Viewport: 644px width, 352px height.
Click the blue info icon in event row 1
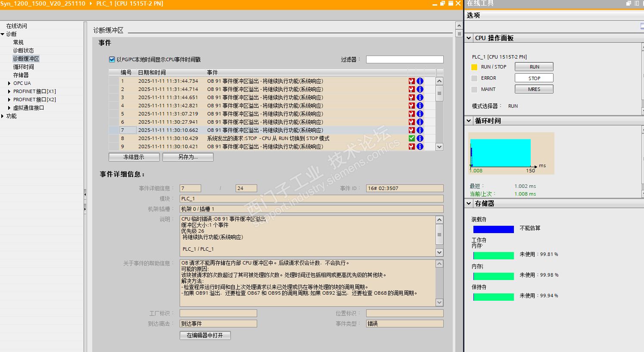tap(420, 81)
